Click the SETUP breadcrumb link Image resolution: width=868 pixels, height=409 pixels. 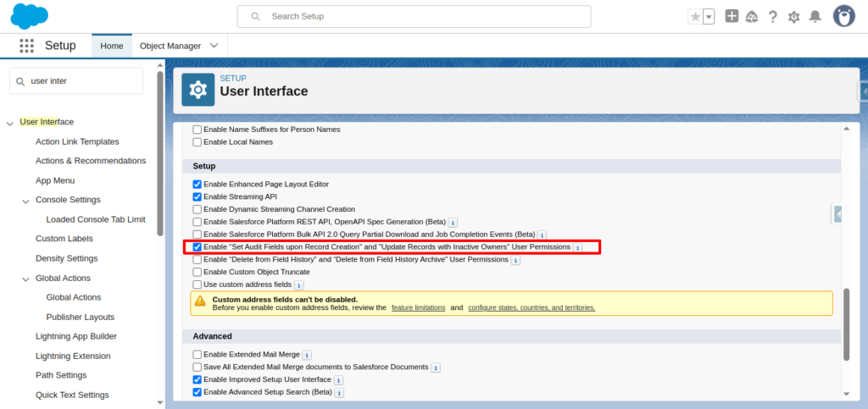[x=233, y=79]
